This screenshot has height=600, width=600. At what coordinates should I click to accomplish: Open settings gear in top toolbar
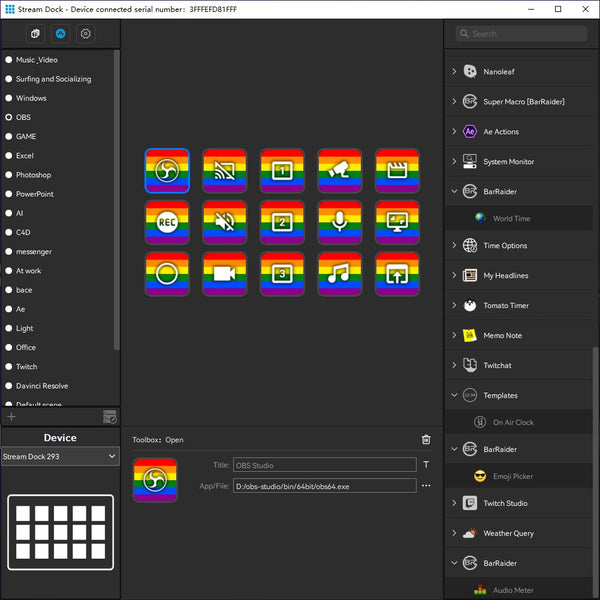pos(86,34)
